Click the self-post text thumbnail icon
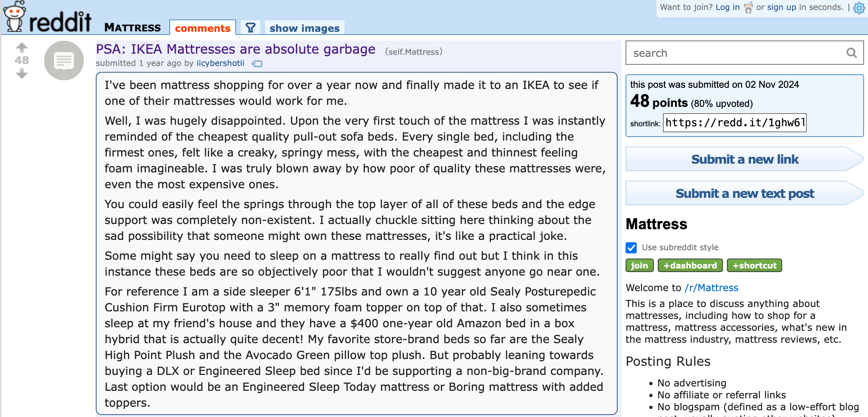Image resolution: width=868 pixels, height=417 pixels. pos(64,60)
